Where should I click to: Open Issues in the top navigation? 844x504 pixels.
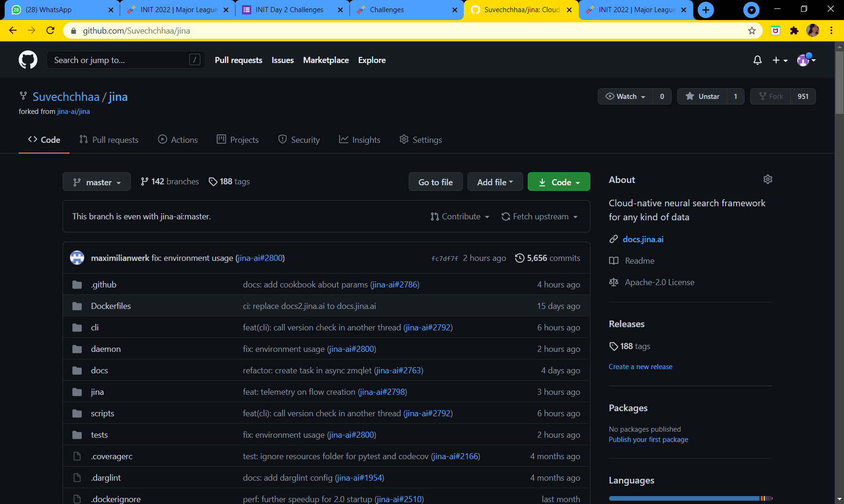point(283,60)
